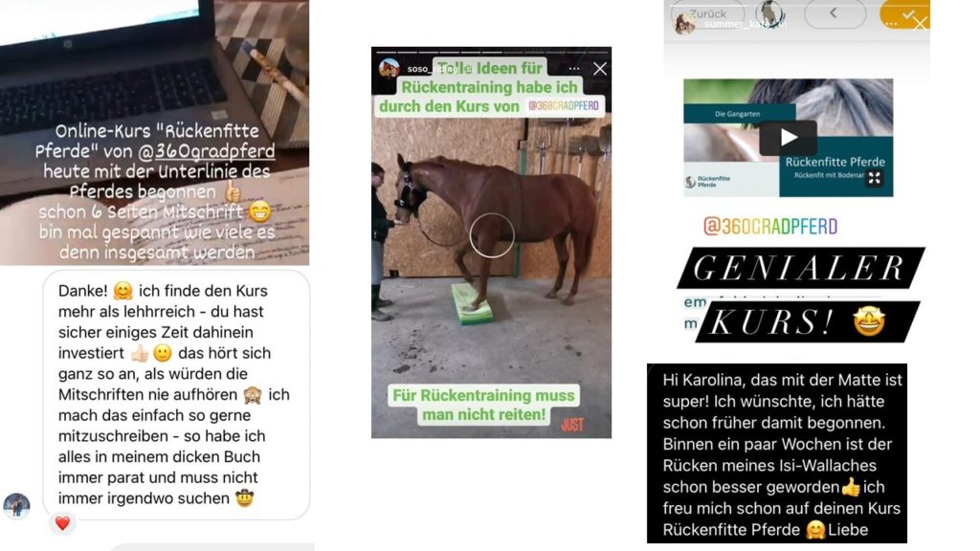Click the story progress bar on horse story
The height and width of the screenshot is (551, 980).
click(491, 52)
